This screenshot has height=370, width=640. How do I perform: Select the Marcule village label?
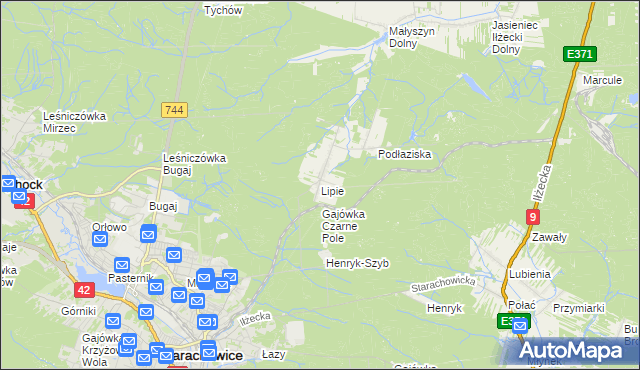tap(602, 80)
